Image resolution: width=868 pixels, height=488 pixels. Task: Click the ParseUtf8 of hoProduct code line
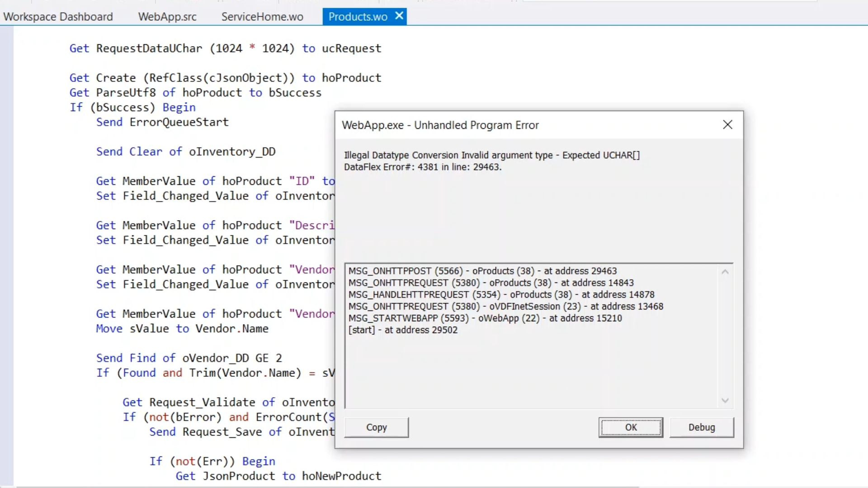[195, 93]
